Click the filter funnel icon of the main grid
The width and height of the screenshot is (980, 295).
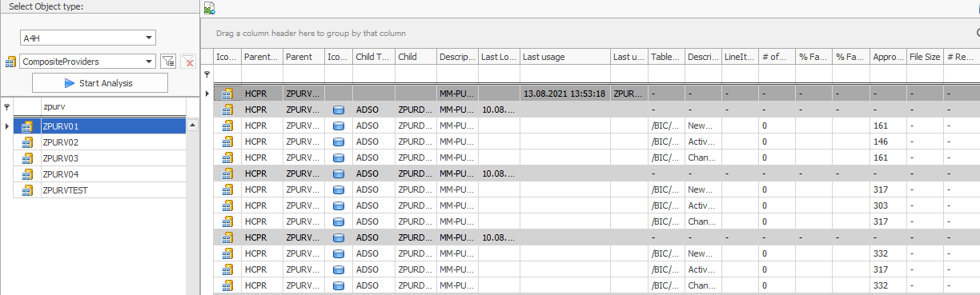pos(207,74)
